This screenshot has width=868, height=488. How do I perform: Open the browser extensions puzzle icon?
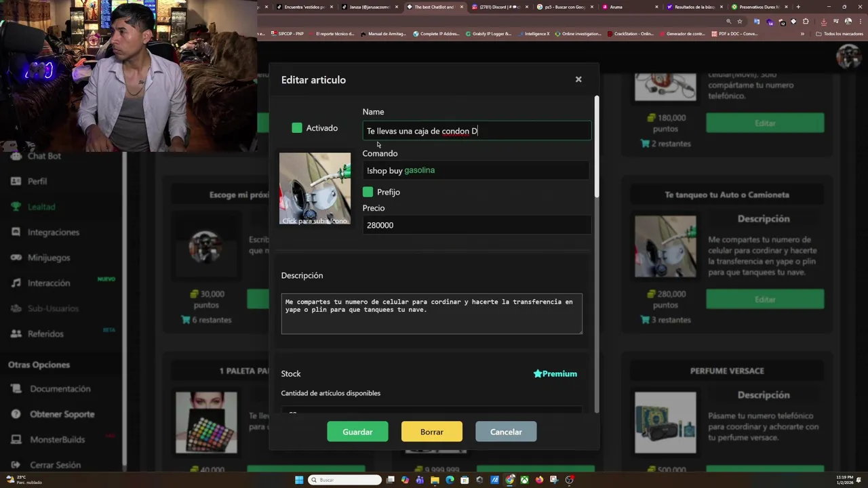[806, 21]
